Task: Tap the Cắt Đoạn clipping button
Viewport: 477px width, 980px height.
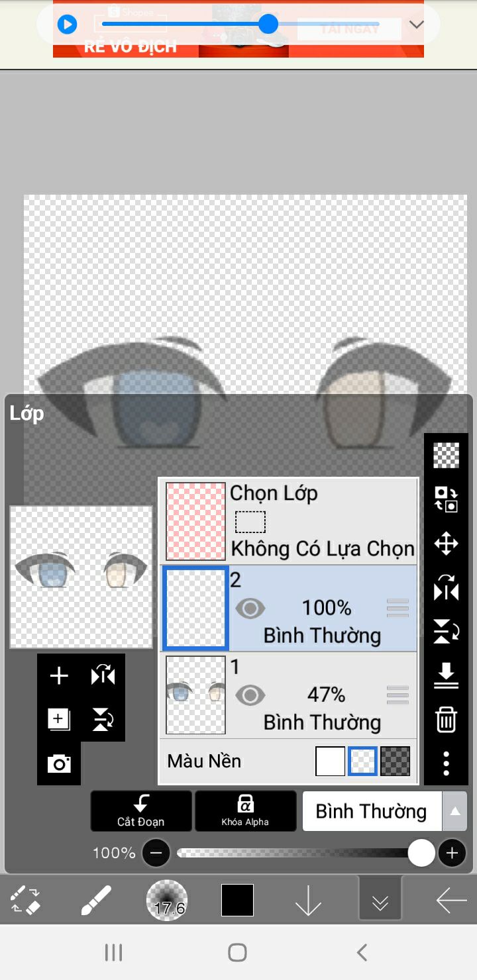Action: pos(141,811)
